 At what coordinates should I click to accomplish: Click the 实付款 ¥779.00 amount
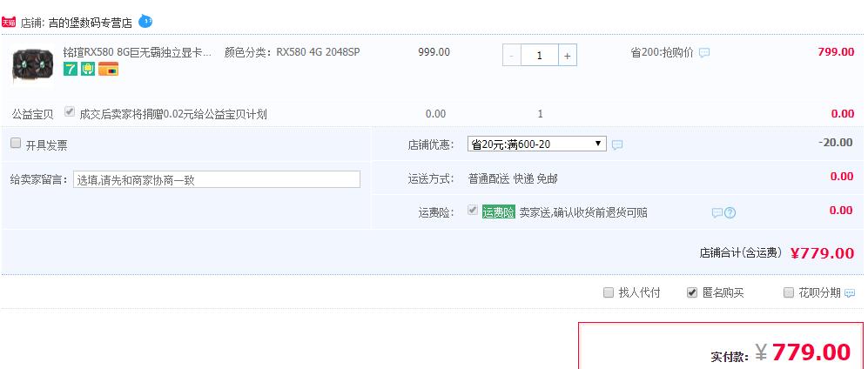[x=803, y=352]
